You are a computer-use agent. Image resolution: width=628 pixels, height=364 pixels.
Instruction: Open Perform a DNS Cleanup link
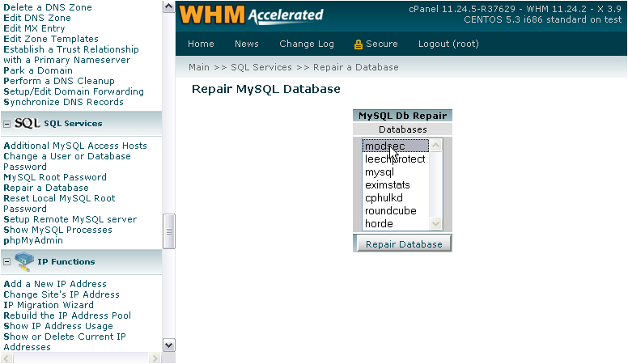(59, 81)
